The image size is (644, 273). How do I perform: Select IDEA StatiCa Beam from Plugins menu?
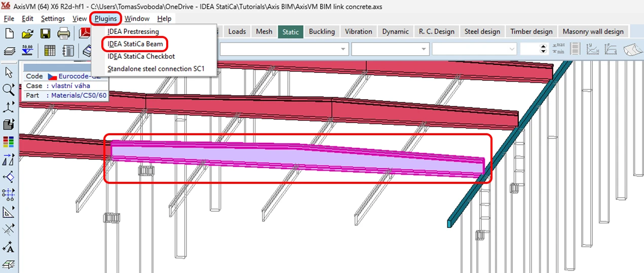tap(135, 44)
